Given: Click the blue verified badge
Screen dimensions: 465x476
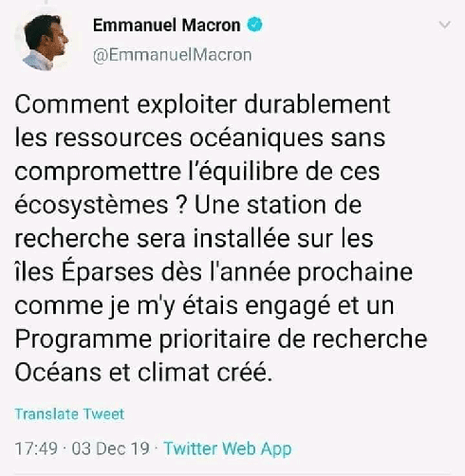Looking at the screenshot, I should click(254, 25).
